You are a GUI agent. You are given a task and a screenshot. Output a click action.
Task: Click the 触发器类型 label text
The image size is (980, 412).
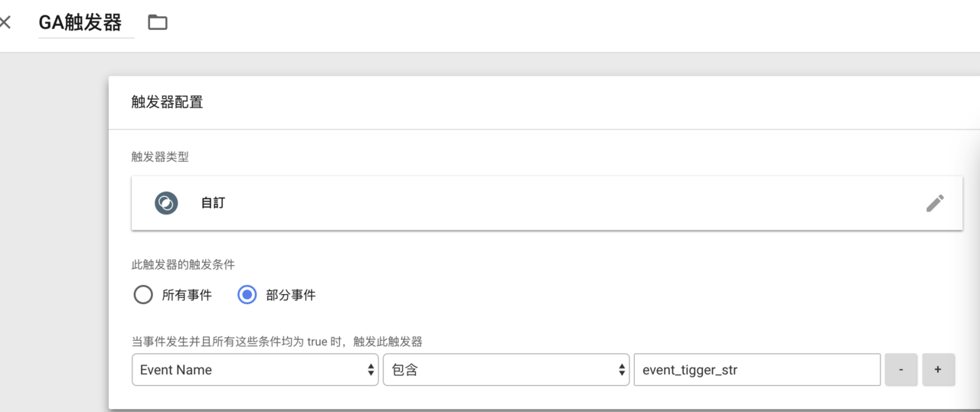pyautogui.click(x=160, y=157)
